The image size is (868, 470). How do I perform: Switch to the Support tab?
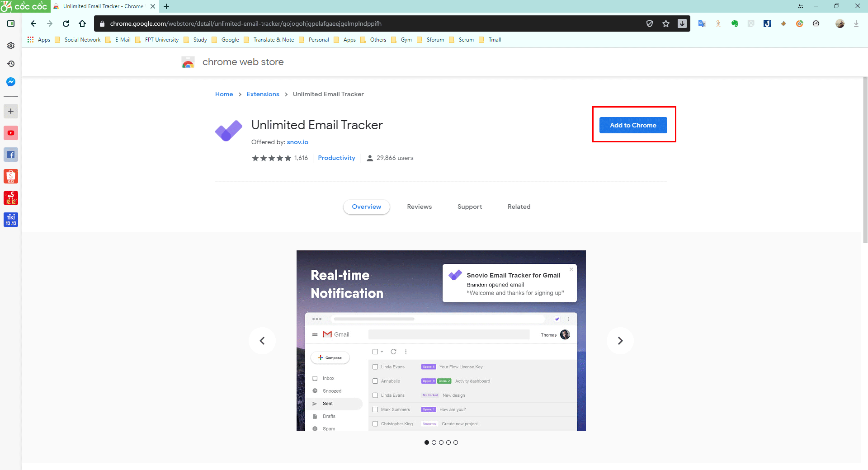click(x=470, y=207)
